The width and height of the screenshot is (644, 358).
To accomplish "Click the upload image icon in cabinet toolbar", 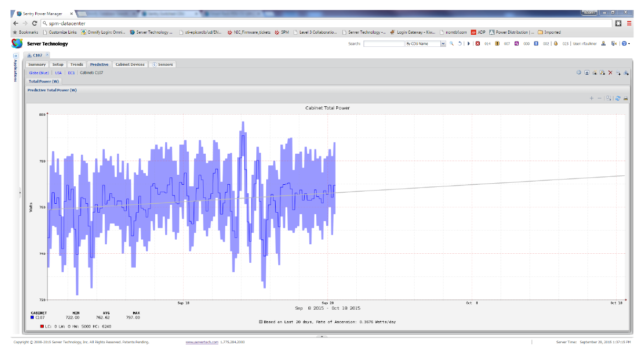I will pos(587,73).
